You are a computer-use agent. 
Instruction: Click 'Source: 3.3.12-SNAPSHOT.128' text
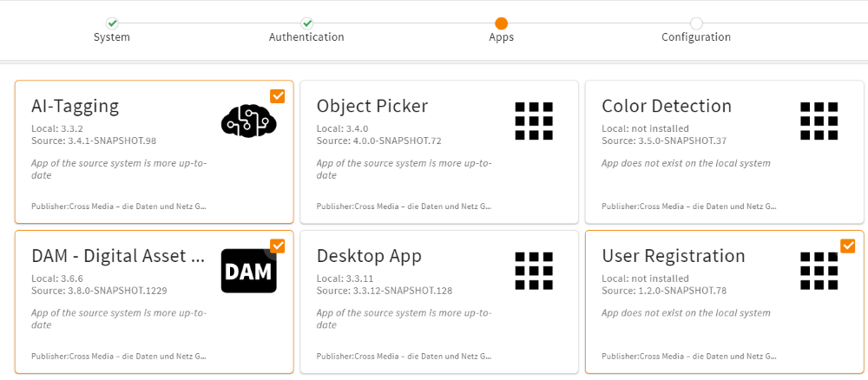[385, 291]
